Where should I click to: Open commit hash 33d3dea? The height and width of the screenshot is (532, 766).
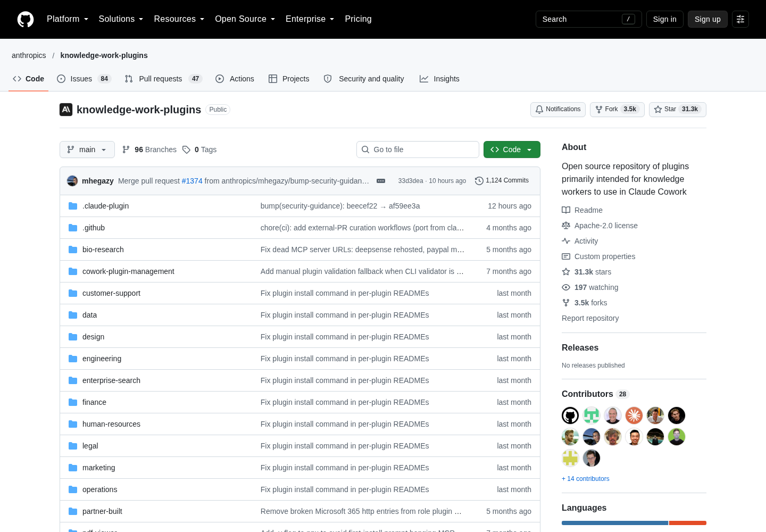(x=411, y=181)
